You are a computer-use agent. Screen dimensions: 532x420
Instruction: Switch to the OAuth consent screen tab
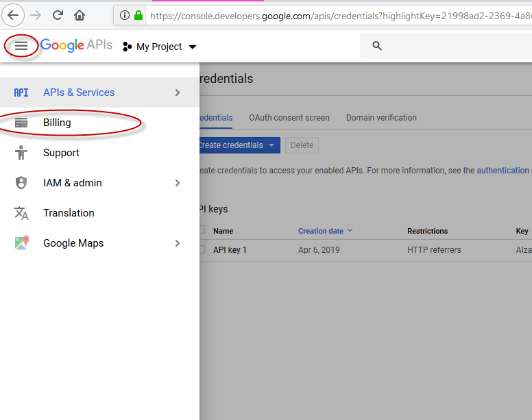[289, 118]
